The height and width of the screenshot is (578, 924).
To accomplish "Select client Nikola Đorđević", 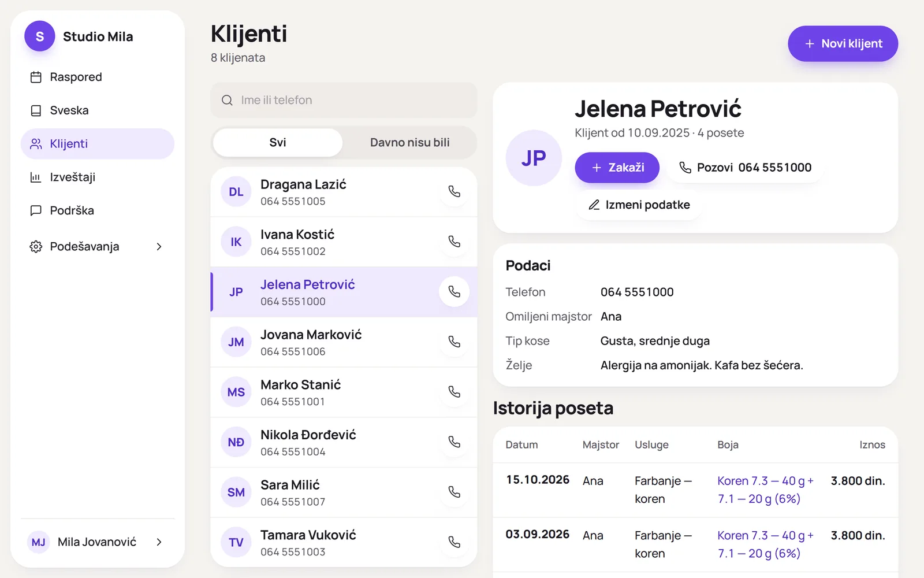I will 344,442.
